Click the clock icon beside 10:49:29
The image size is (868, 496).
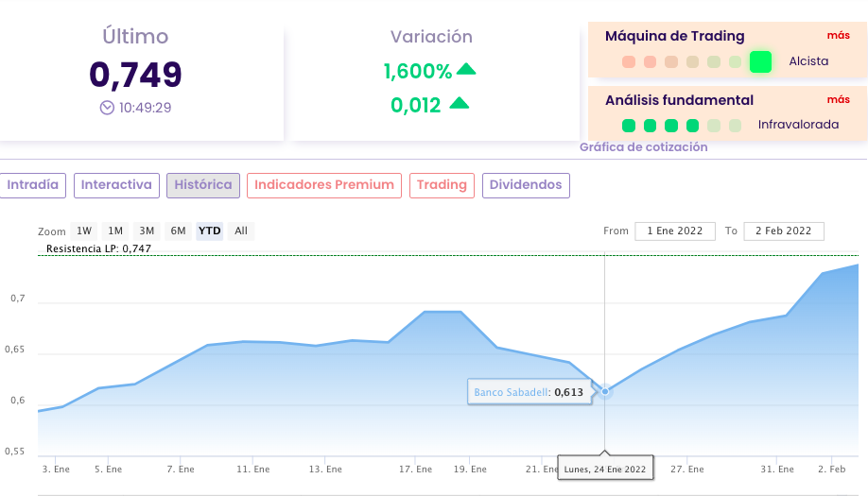pos(107,108)
